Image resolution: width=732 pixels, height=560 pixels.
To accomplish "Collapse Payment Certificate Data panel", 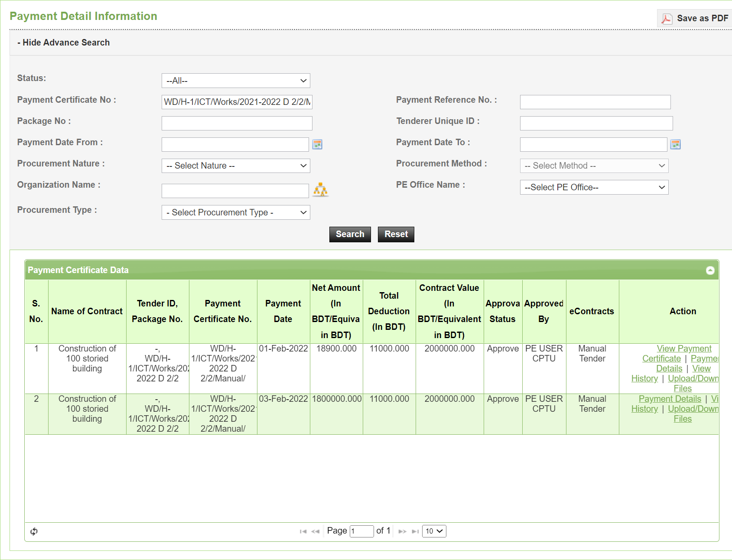I will pyautogui.click(x=710, y=270).
